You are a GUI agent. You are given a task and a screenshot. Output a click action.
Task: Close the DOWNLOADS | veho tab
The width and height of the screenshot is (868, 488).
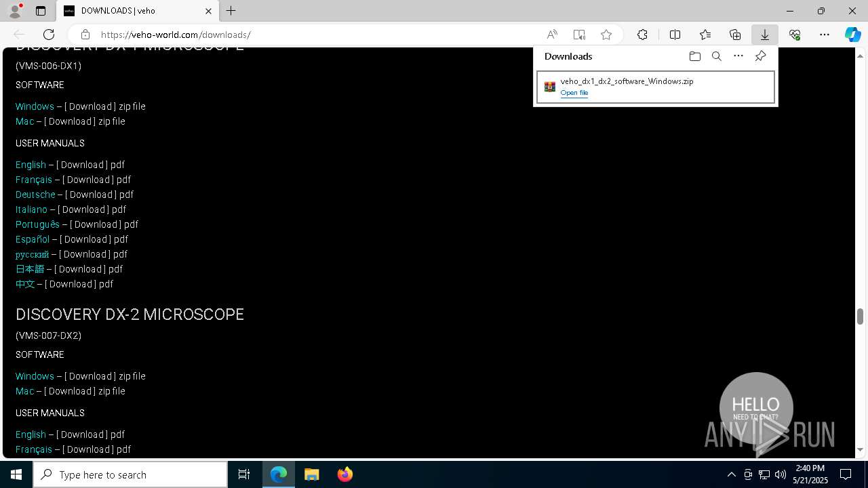pyautogui.click(x=208, y=11)
